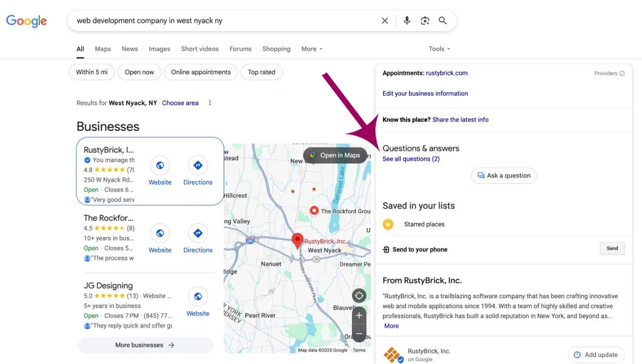Open the three-dot options beside Choose area
This screenshot has height=364, width=642.
click(210, 103)
